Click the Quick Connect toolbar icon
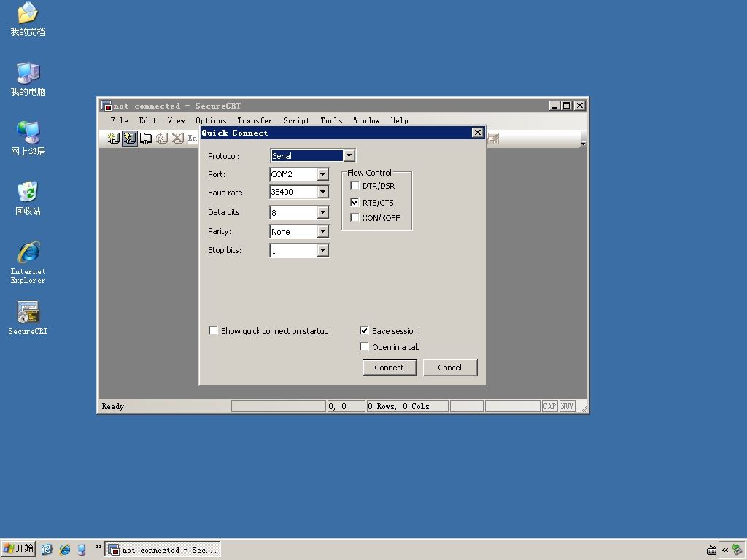This screenshot has height=560, width=747. pos(130,139)
